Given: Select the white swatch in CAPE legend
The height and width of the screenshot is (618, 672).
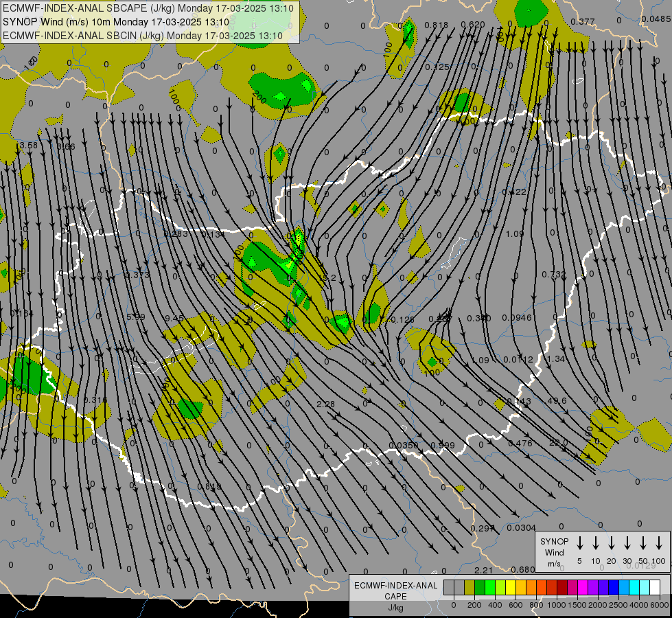Looking at the screenshot, I should (655, 588).
